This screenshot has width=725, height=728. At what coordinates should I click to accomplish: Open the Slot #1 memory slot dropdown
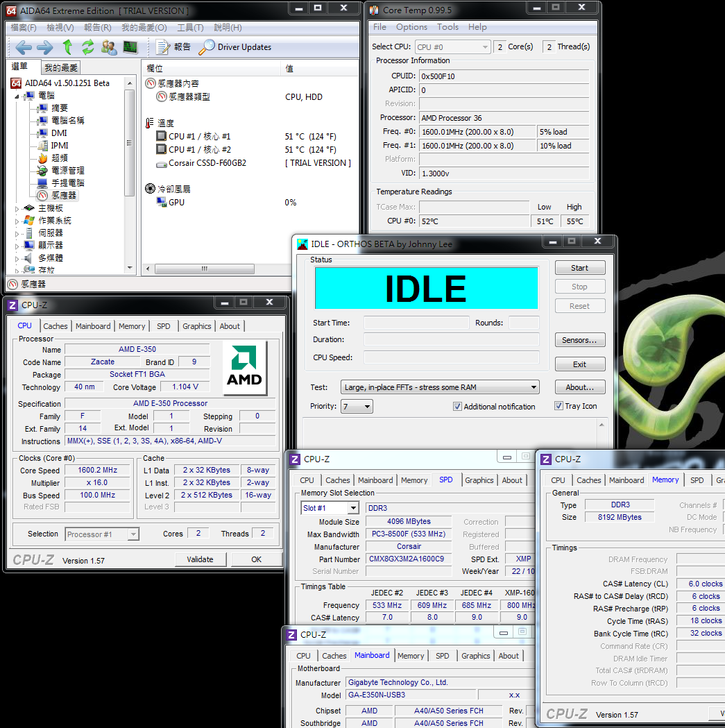tap(330, 508)
